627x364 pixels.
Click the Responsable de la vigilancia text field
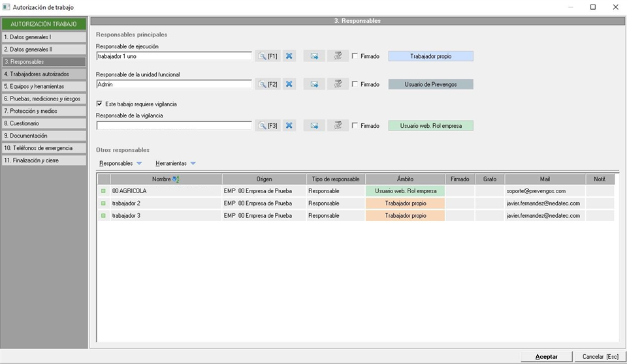point(174,125)
